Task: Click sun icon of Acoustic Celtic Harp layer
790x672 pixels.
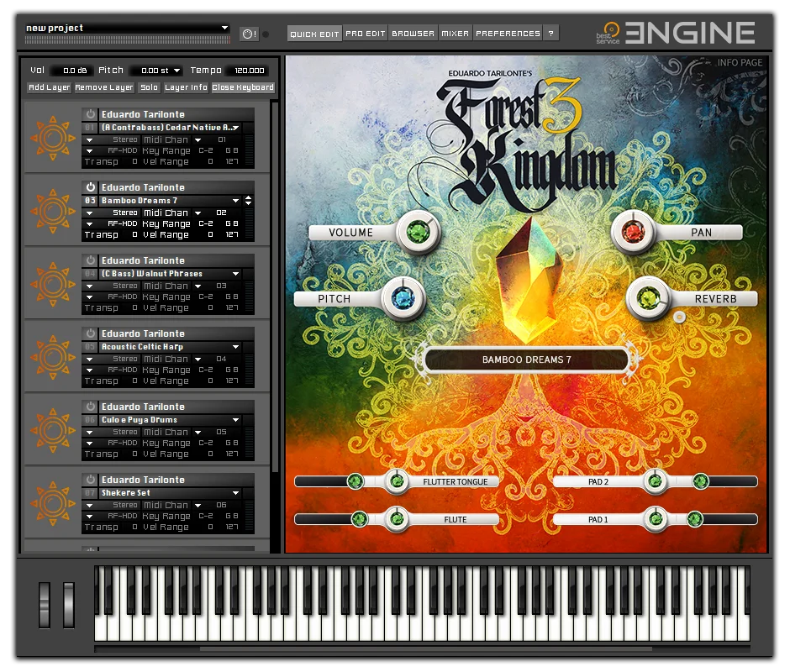Action: [52, 357]
